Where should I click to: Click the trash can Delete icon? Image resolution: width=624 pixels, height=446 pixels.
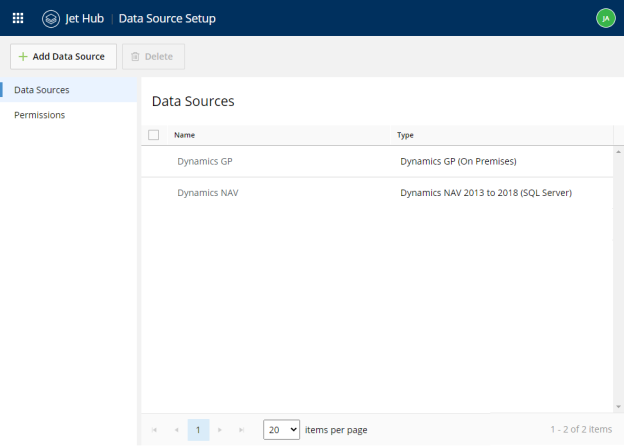pos(135,56)
